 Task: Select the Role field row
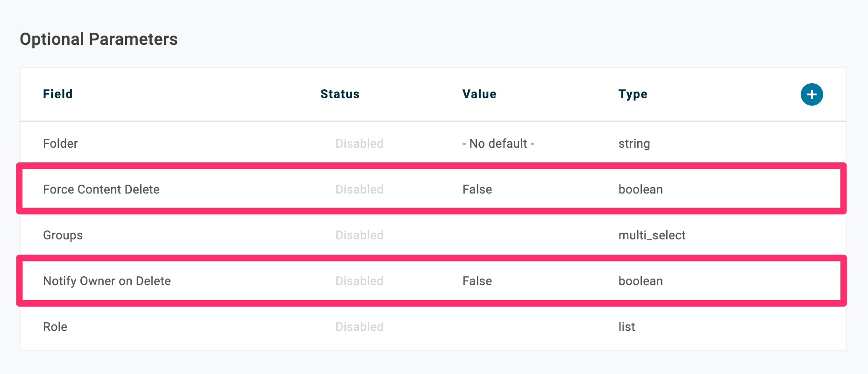433,327
